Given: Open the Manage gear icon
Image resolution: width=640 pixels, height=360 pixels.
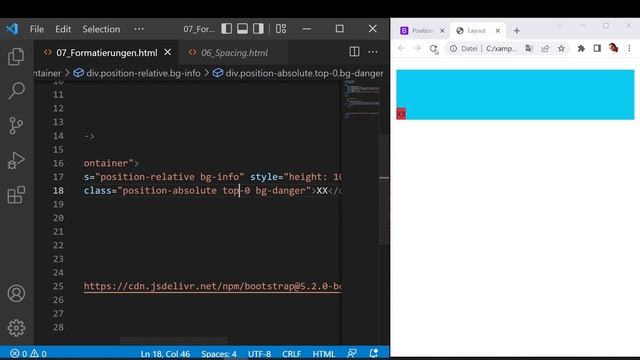Looking at the screenshot, I should [x=16, y=328].
